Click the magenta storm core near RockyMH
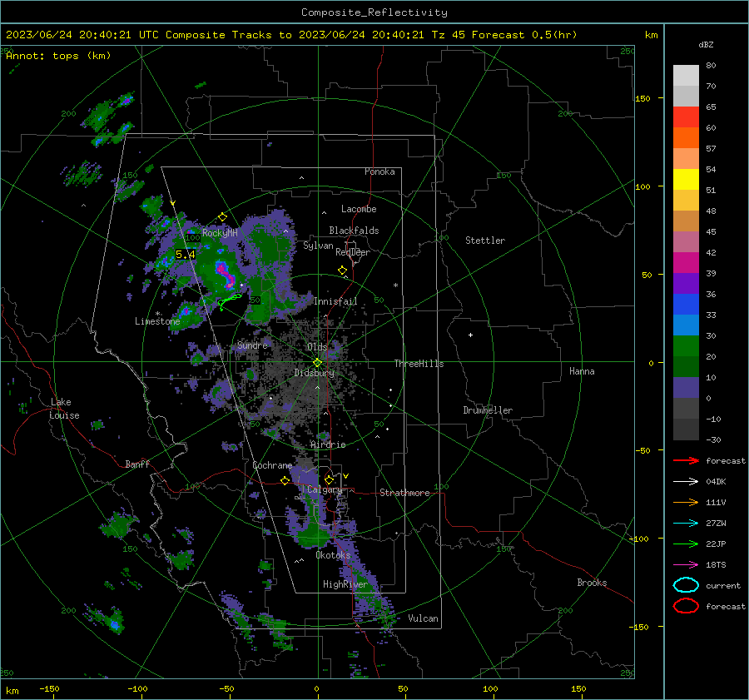This screenshot has height=700, width=749. click(x=225, y=275)
